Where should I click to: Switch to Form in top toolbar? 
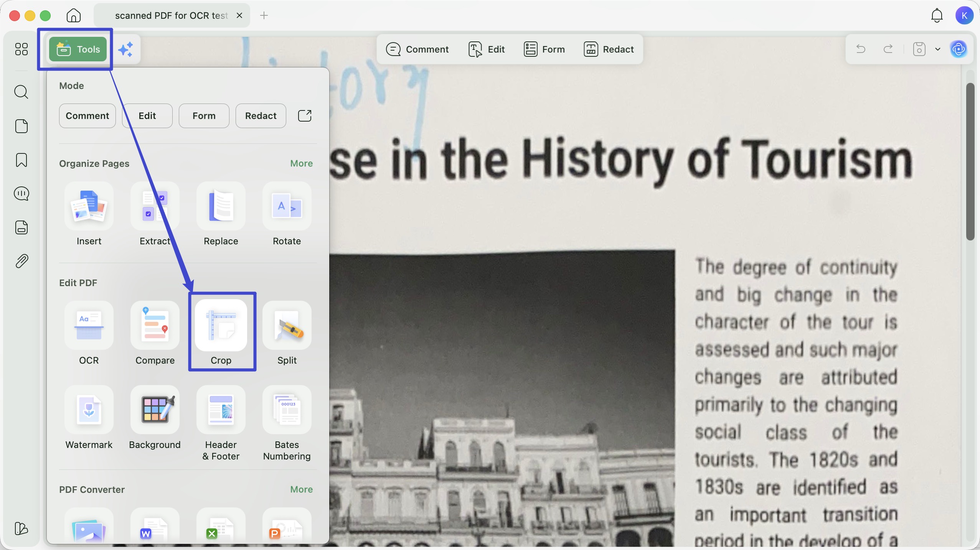coord(544,49)
